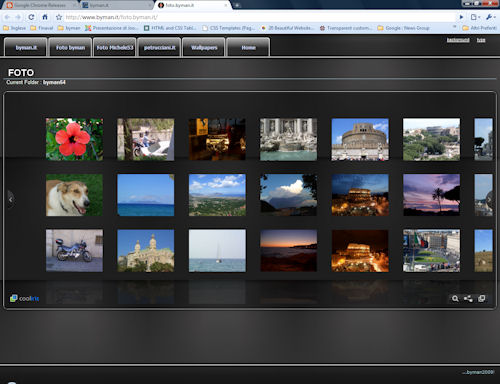
Task: Open the Wallpapers navigation button
Action: (x=204, y=47)
